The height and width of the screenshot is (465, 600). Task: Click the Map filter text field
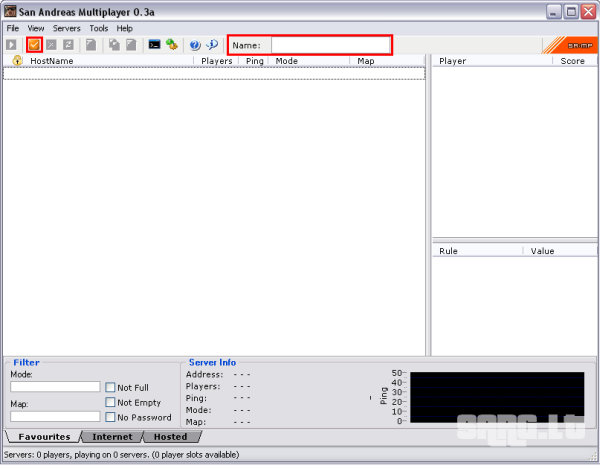[55, 416]
